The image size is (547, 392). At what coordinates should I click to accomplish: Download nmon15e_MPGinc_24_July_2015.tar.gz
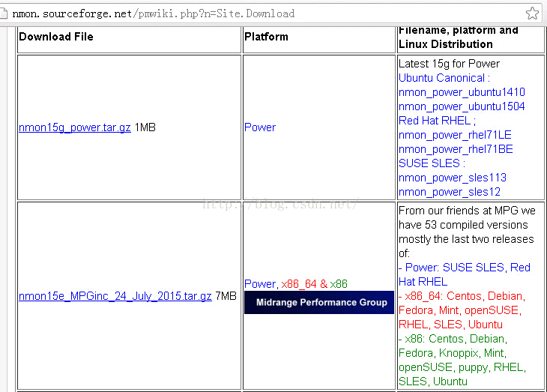click(x=115, y=296)
